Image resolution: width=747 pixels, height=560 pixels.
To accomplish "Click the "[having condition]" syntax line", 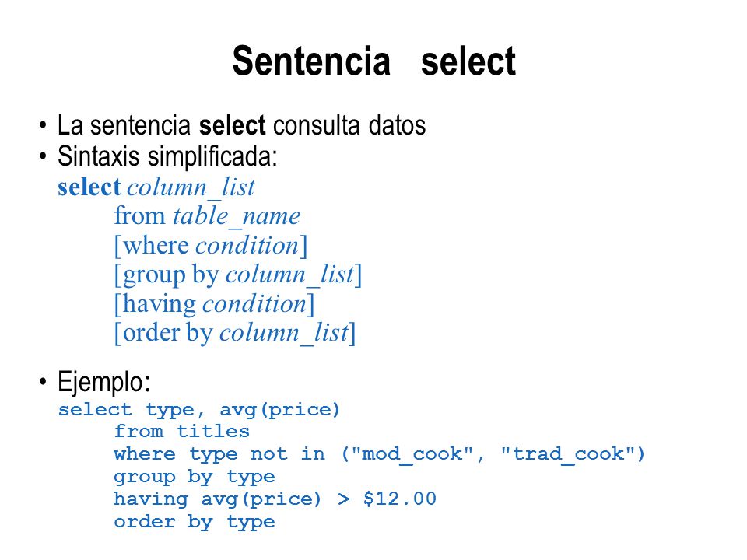I will point(215,304).
